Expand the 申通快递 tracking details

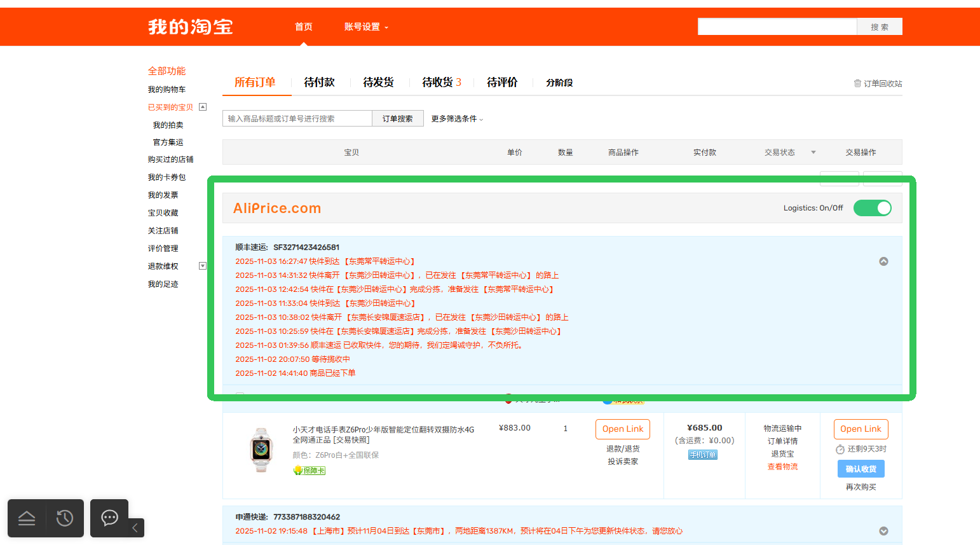pyautogui.click(x=883, y=531)
